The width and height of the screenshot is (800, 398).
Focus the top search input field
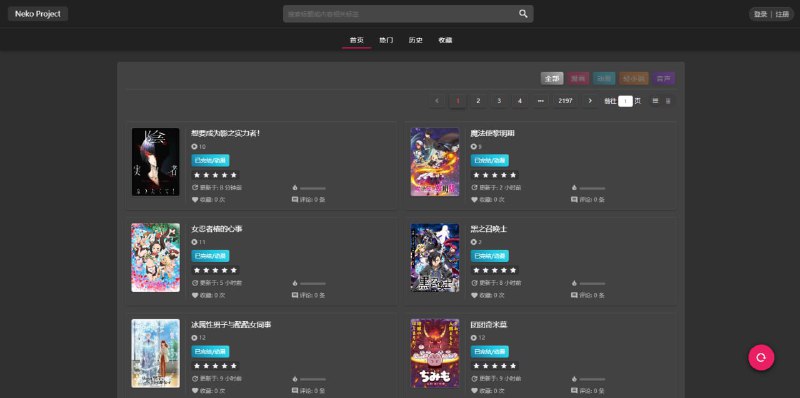(401, 14)
